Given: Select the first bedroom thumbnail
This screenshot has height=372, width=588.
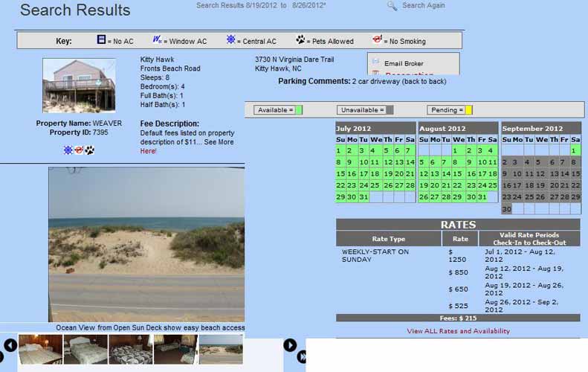Looking at the screenshot, I should (40, 349).
